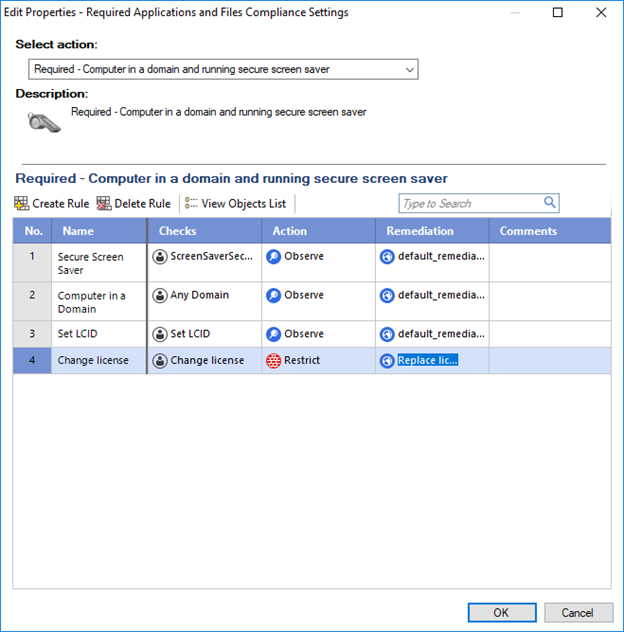Click the Comments column header
Image resolution: width=624 pixels, height=632 pixels.
[550, 231]
